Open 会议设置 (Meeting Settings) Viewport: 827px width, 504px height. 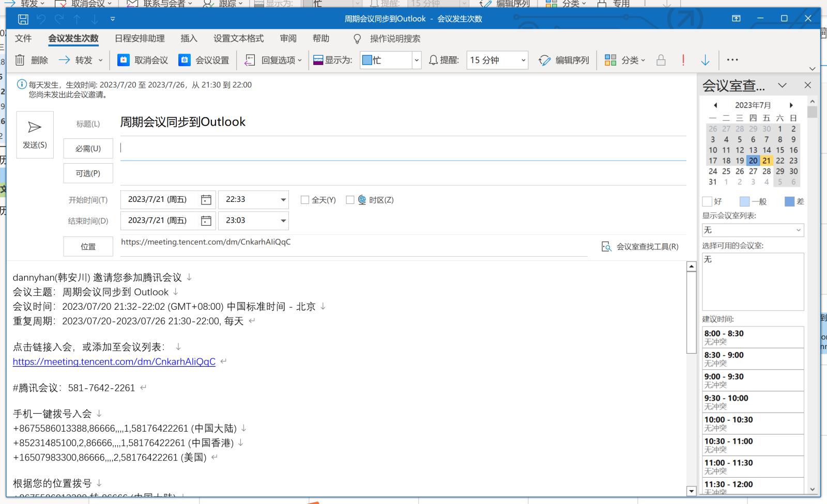coord(204,60)
